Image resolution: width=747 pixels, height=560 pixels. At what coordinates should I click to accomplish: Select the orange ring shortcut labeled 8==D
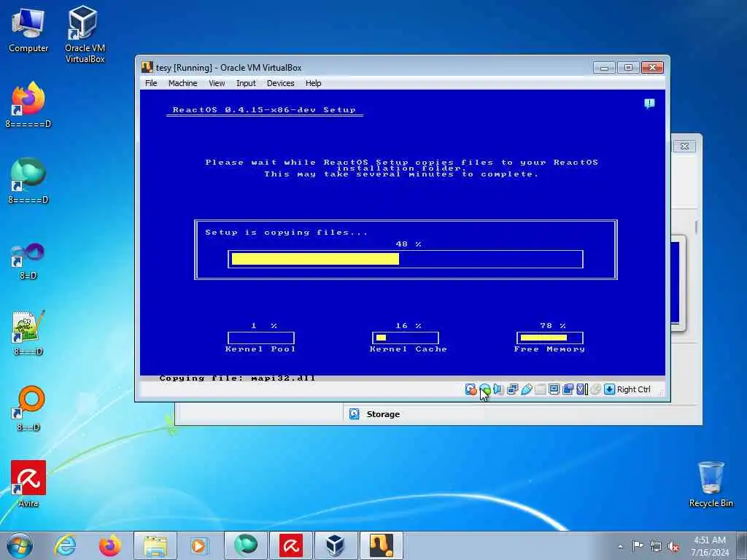pyautogui.click(x=28, y=408)
